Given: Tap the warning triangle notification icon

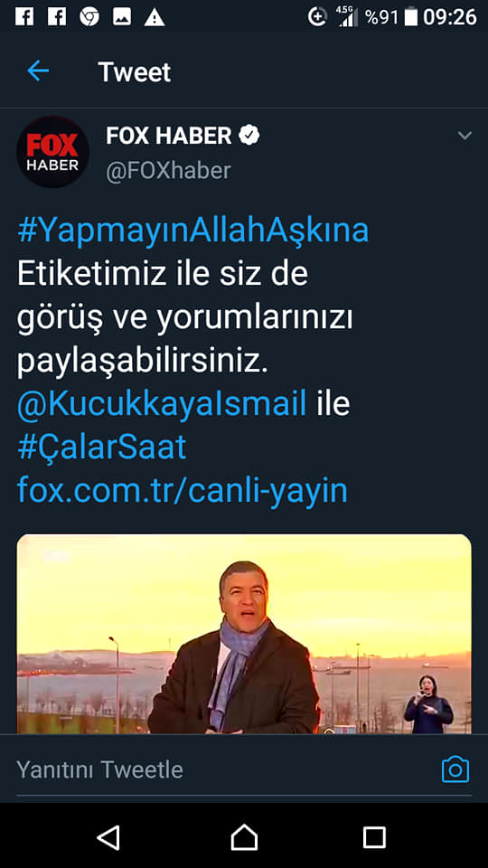Looking at the screenshot, I should [x=155, y=18].
